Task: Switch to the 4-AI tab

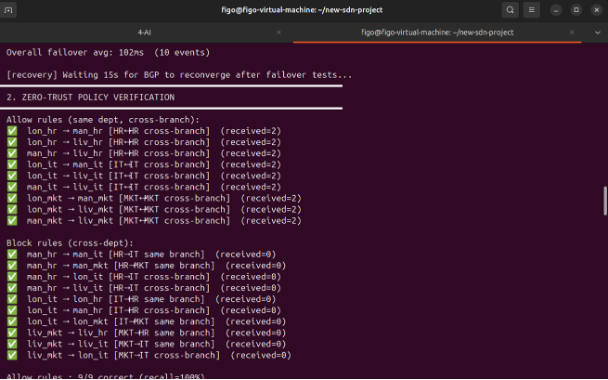Action: [x=144, y=33]
